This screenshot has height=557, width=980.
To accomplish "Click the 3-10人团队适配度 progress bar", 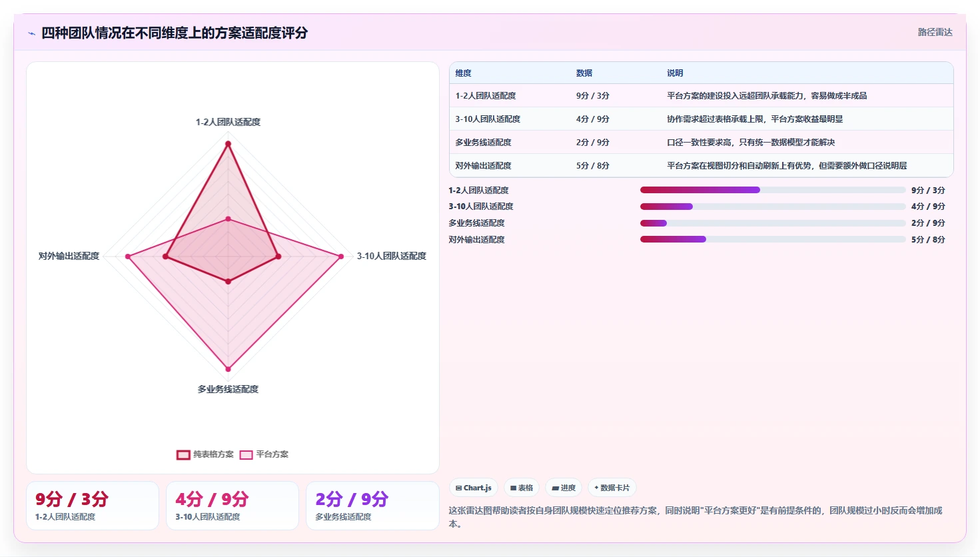I will pos(773,207).
